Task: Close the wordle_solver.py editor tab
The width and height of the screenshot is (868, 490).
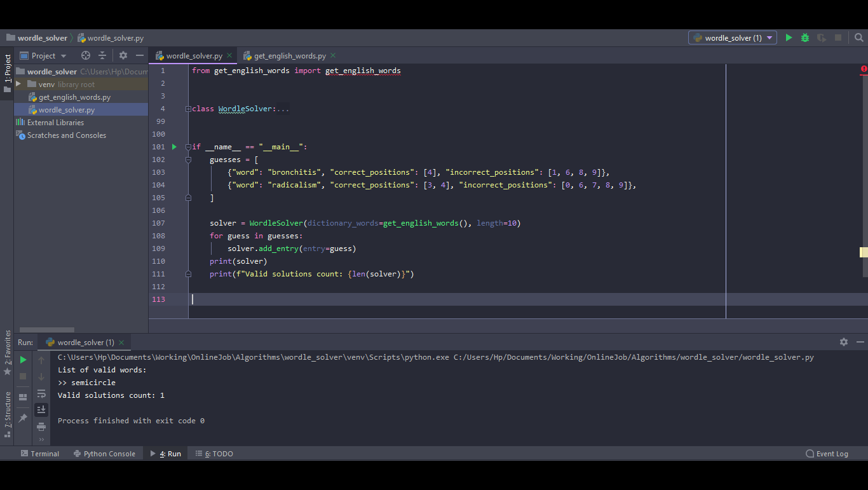Action: click(x=229, y=56)
